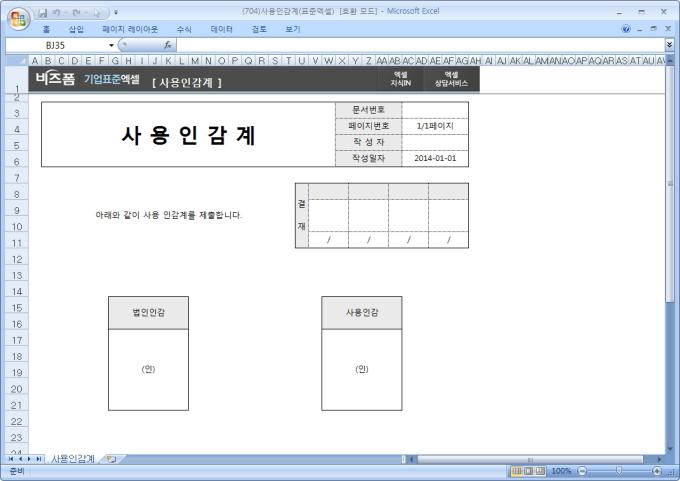680x481 pixels.
Task: Click next sheet tab navigation arrow
Action: 29,459
